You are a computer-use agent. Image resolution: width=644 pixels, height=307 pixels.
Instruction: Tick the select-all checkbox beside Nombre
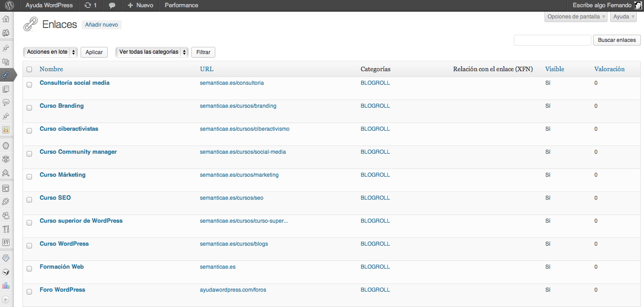point(29,69)
